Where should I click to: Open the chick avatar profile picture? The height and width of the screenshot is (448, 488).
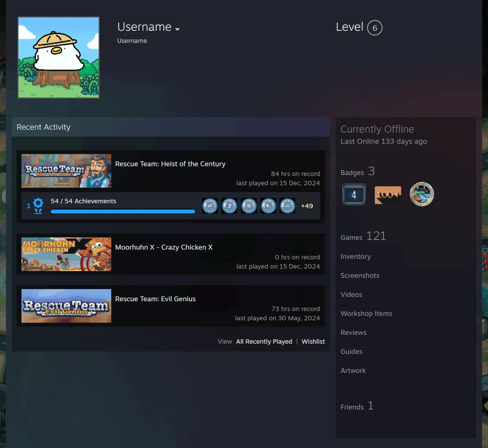[x=58, y=57]
